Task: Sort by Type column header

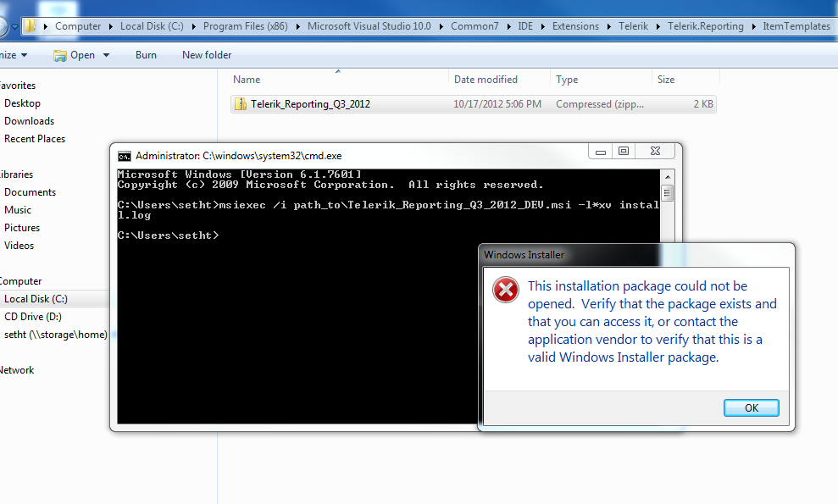Action: point(567,80)
